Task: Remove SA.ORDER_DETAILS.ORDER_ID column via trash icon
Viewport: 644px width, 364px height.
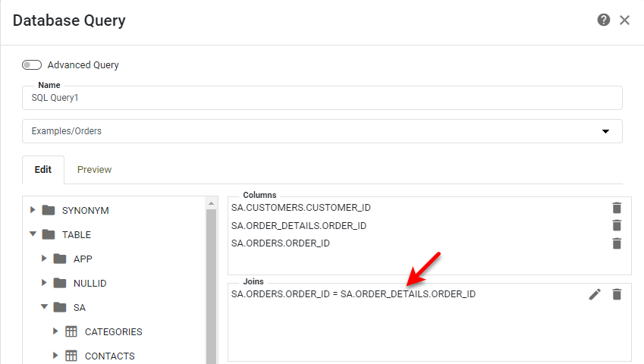Action: [617, 225]
